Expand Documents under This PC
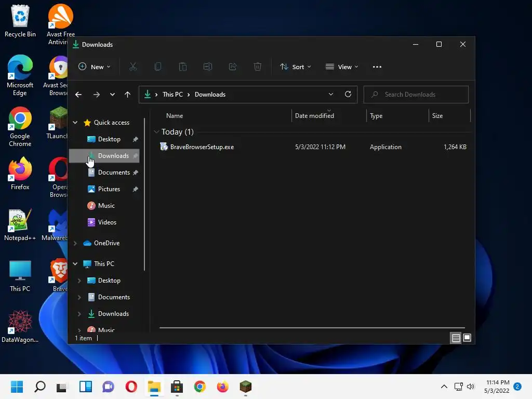 (x=79, y=297)
